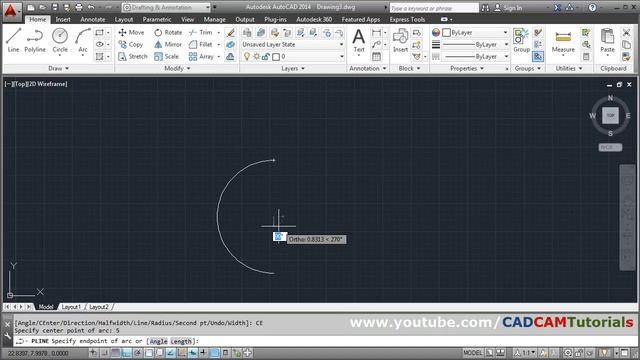Screen dimensions: 640x360
Task: Open the ByLayer linetype dropdown
Action: point(476,57)
